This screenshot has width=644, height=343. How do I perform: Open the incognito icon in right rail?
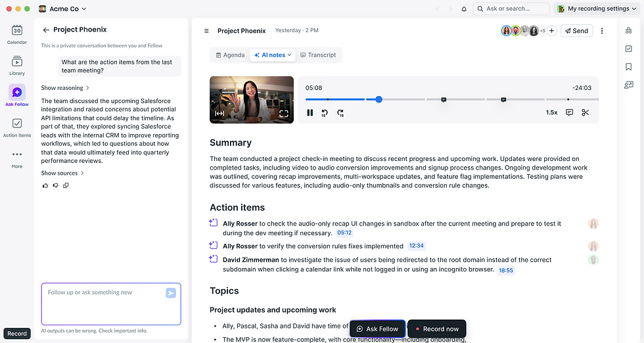tap(628, 30)
